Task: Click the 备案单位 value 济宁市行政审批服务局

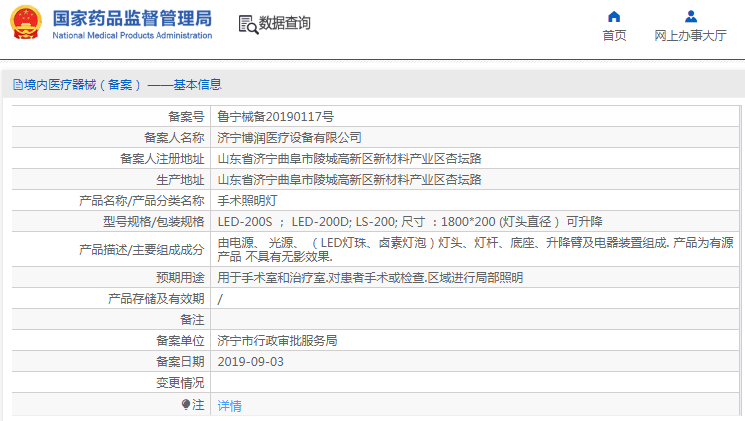Action: click(277, 341)
